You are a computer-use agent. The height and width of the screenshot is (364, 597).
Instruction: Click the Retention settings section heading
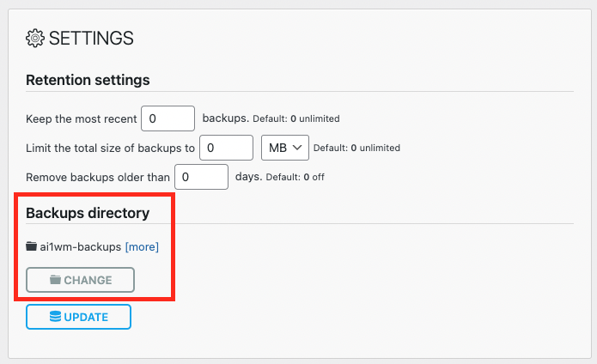(88, 80)
